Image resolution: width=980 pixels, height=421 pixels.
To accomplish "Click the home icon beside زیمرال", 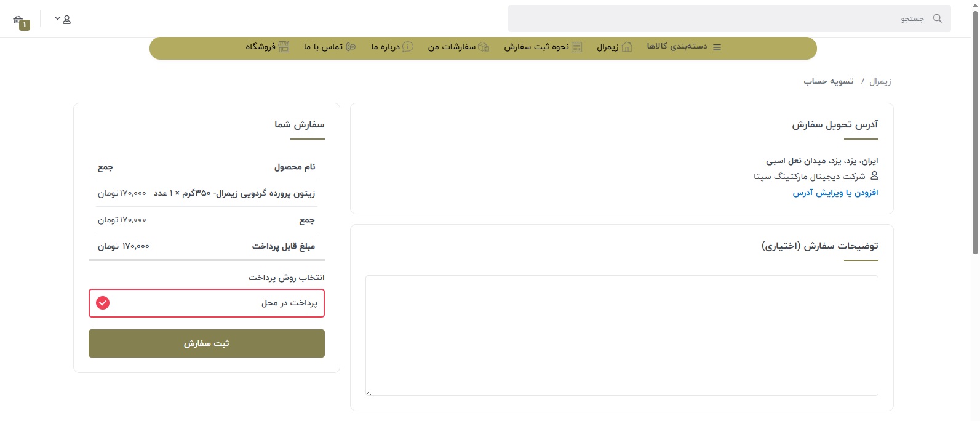I will tap(626, 47).
